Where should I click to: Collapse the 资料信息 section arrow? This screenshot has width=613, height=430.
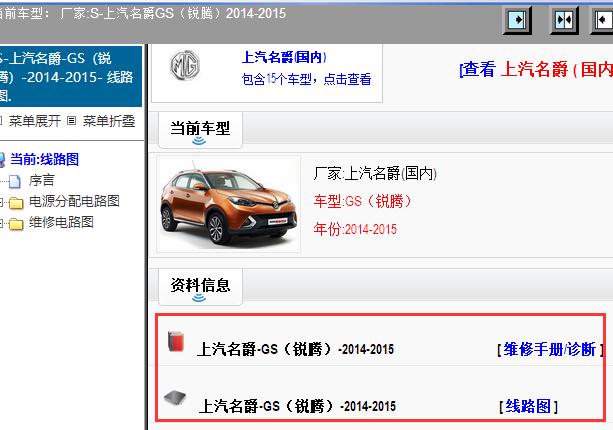(199, 298)
